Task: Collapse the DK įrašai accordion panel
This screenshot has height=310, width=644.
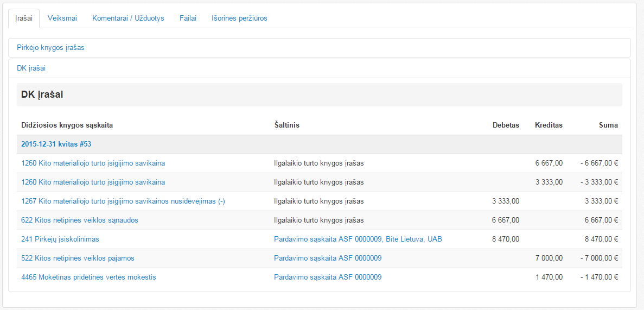Action: pyautogui.click(x=31, y=68)
